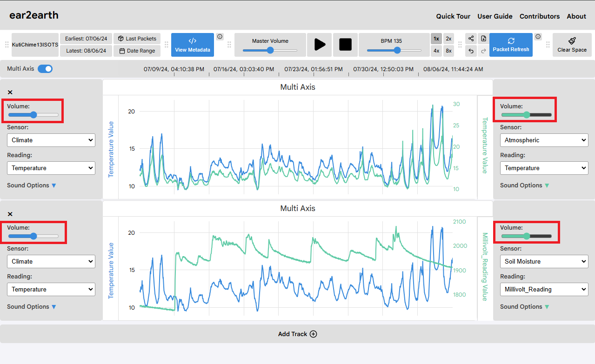Screen dimensions: 595x364
Task: Click the 07/23/24, 01:56:51 PM timestamp
Action: tap(314, 69)
